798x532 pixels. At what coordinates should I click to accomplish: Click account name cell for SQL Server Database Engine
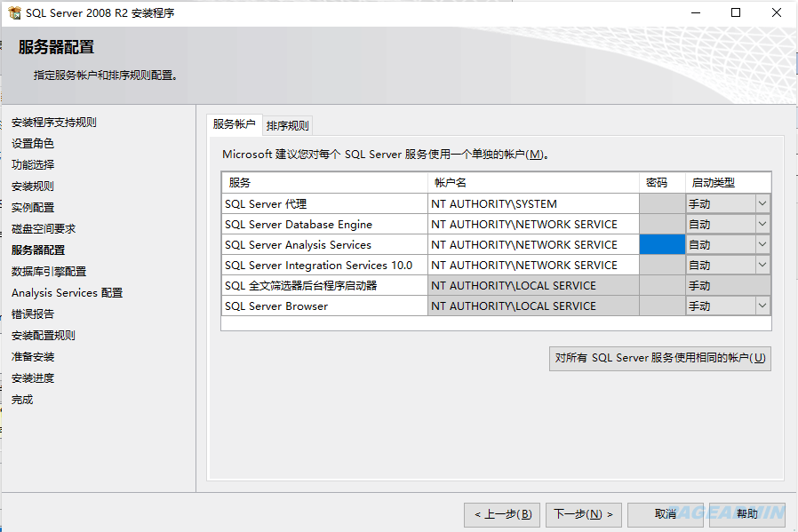pos(533,225)
